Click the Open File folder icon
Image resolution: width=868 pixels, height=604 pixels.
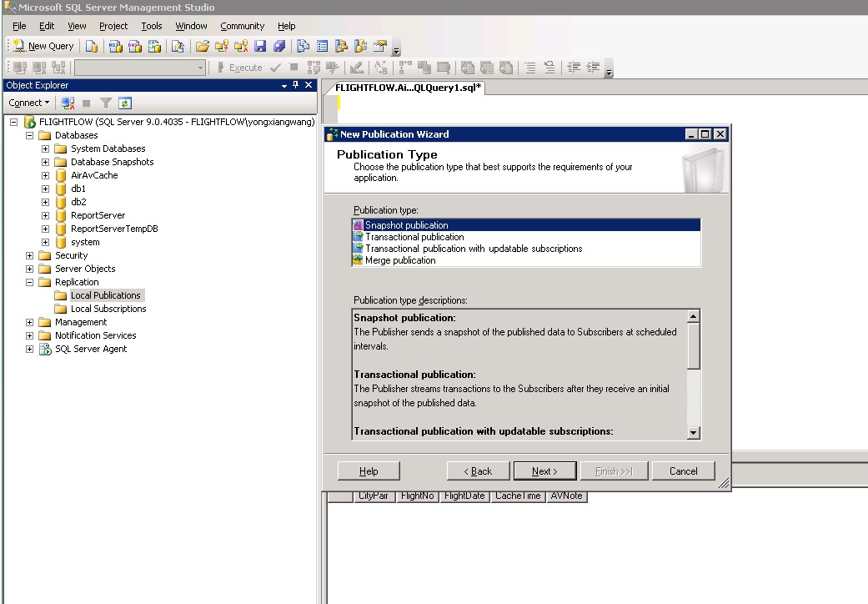tap(202, 46)
